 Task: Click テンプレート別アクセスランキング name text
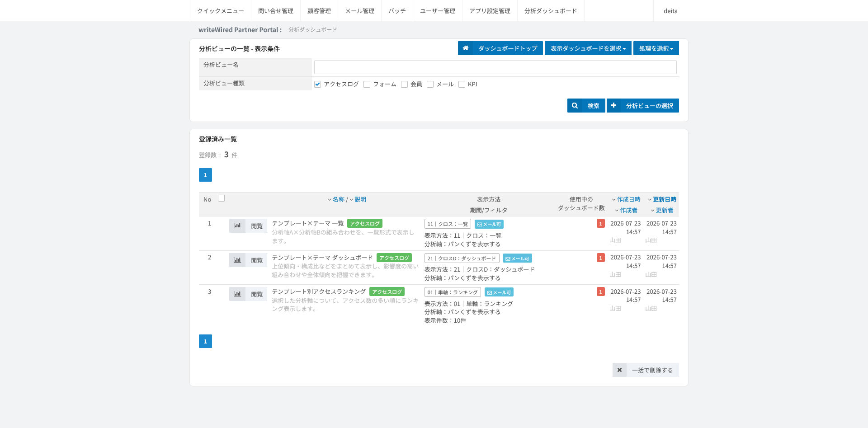click(319, 292)
